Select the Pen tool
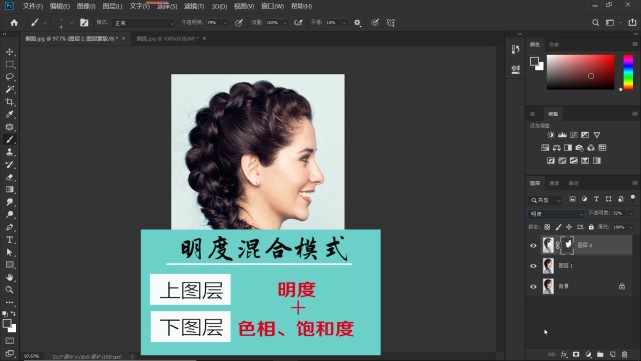Screen dimensions: 641x361 coord(9,227)
